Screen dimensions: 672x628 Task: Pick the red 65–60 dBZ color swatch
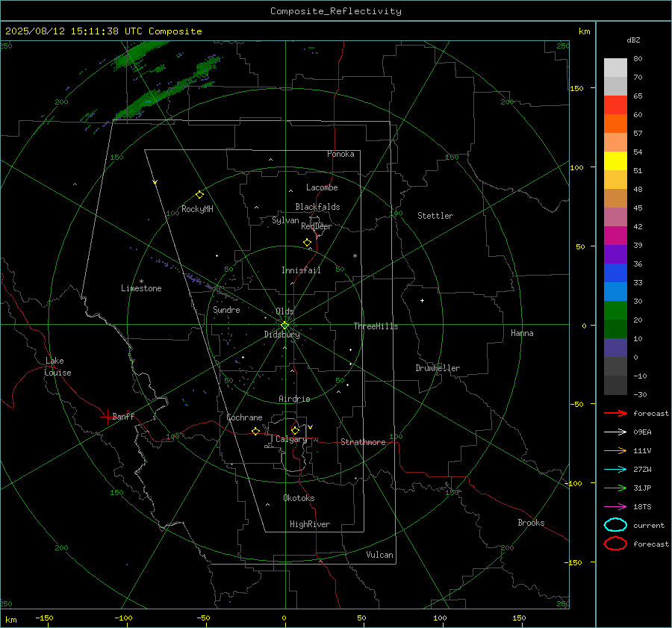615,105
